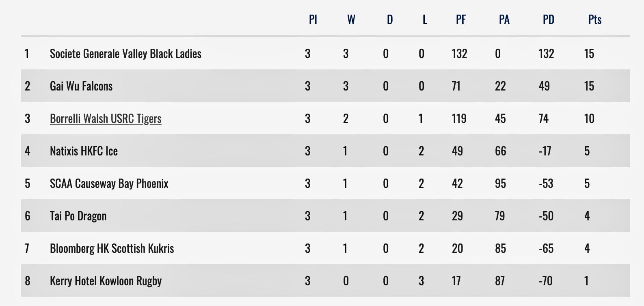Viewport: 644px width, 306px height.
Task: Click Kerry Hotel Kowloon Rugby's -70 point difference
Action: (545, 281)
